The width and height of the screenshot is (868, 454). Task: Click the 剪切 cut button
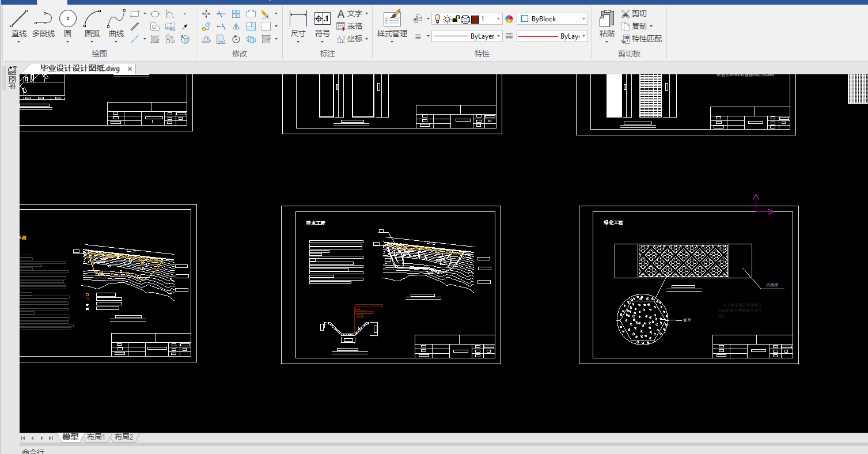click(634, 14)
